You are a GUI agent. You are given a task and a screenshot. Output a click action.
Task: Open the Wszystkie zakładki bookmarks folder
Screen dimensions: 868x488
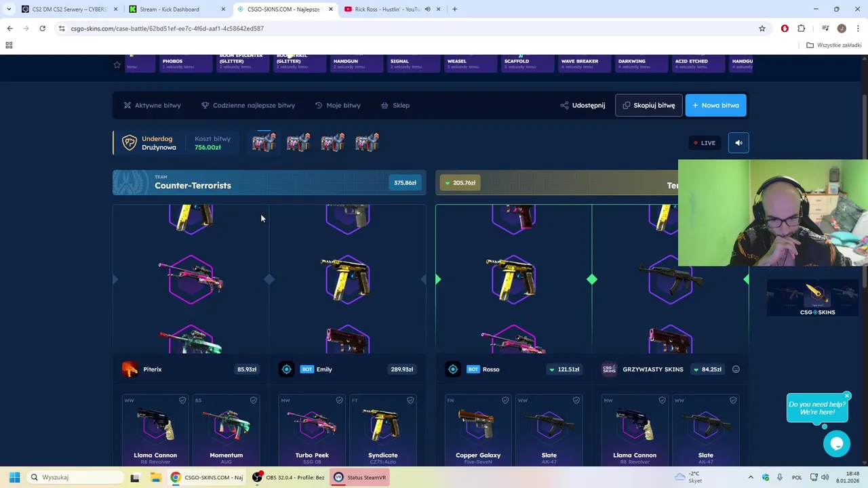click(x=834, y=45)
